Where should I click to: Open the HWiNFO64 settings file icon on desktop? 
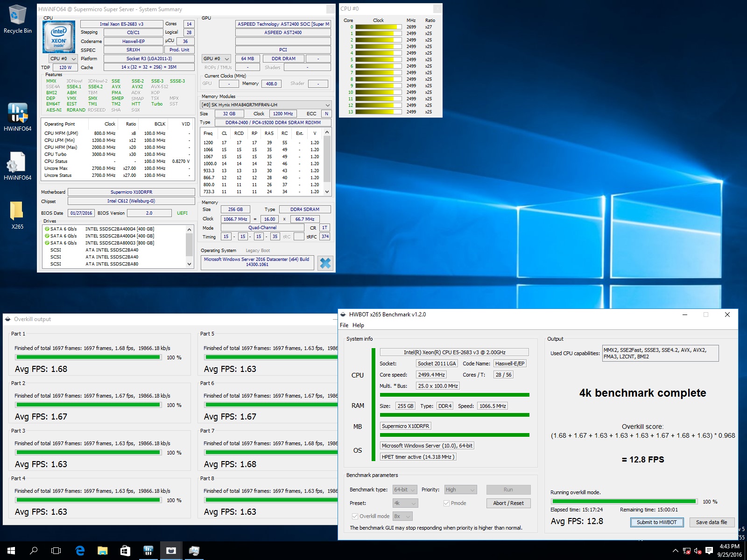[18, 166]
